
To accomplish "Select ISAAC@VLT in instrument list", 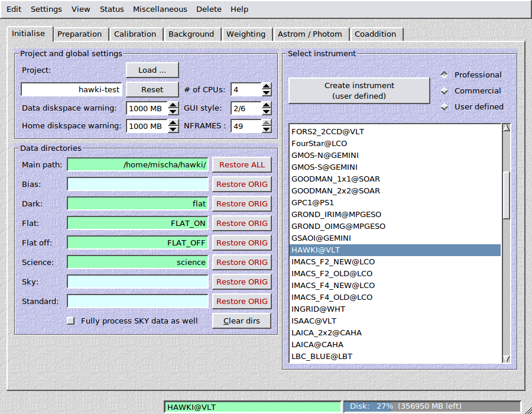I will [x=395, y=321].
